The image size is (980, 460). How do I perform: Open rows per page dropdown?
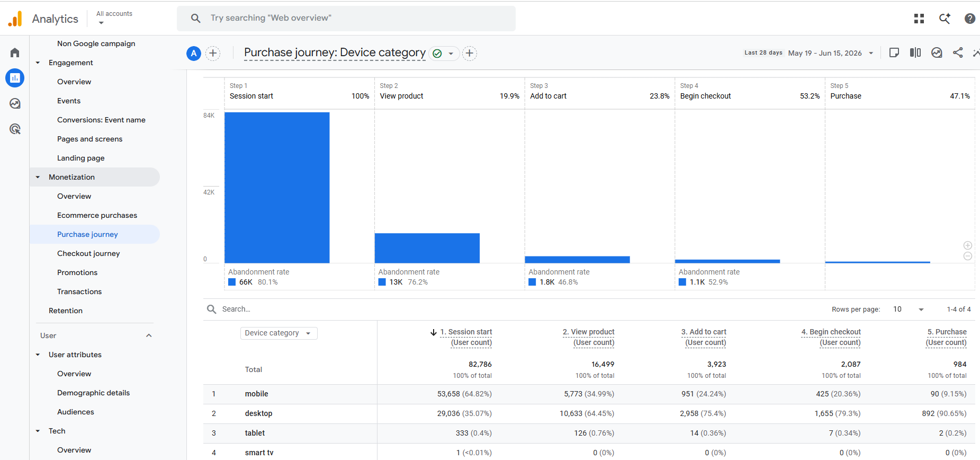point(909,309)
